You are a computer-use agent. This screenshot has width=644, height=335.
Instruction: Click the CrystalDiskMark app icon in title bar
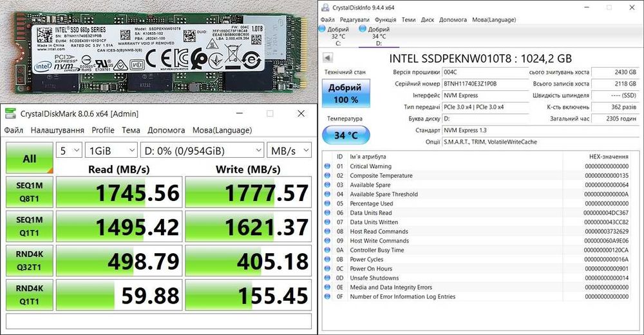[x=10, y=113]
